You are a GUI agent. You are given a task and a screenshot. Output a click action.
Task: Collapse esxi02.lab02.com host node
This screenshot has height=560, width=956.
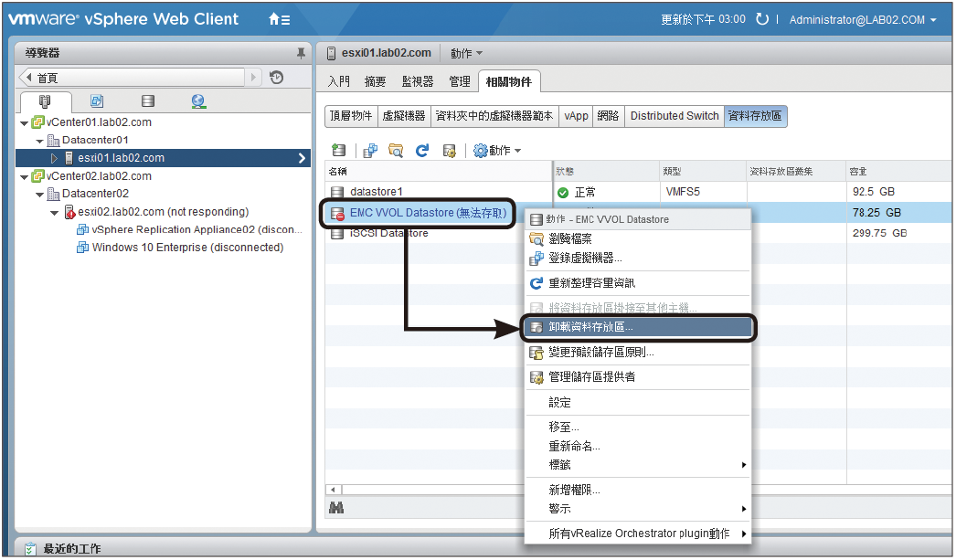click(54, 213)
